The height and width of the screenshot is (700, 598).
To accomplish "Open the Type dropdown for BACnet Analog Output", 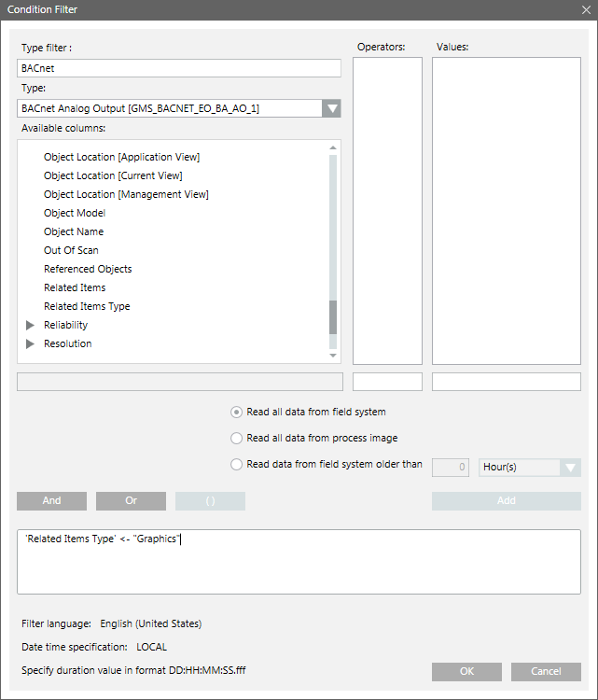I will (331, 108).
